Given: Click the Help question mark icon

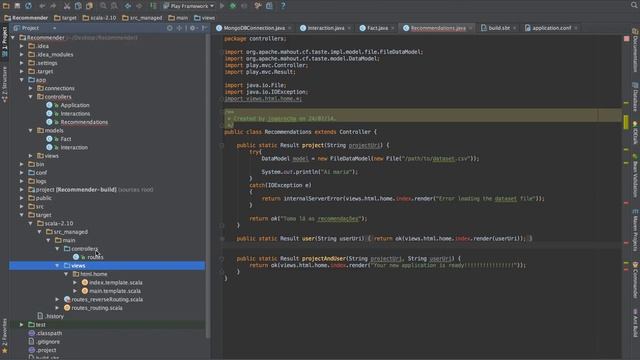Looking at the screenshot, I should (283, 6).
